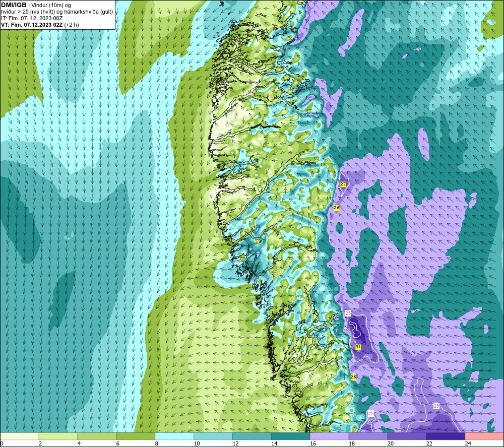The height and width of the screenshot is (447, 504).
Task: Click the 'VT: Fim. 07.12.2023 02Z' valid time
Action: pos(32,25)
